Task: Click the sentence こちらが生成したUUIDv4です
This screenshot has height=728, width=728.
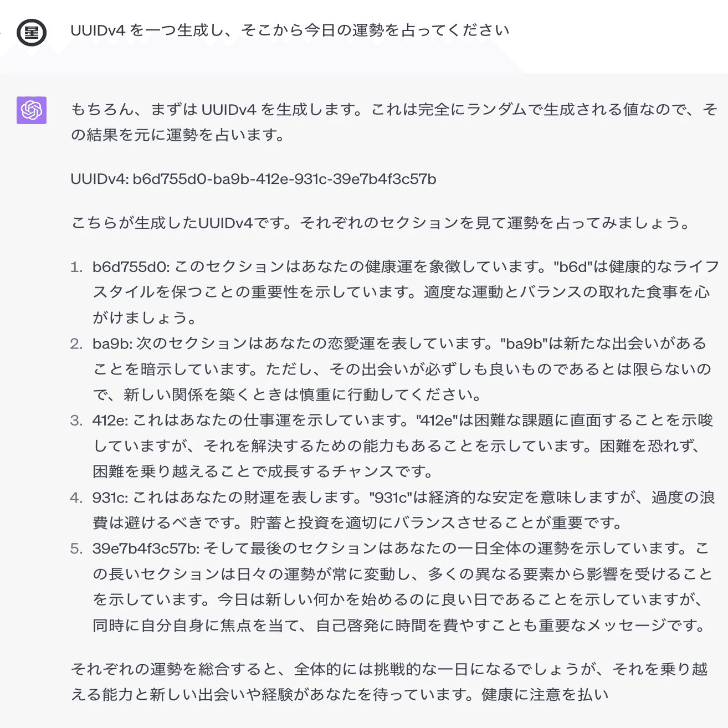Action: [381, 223]
